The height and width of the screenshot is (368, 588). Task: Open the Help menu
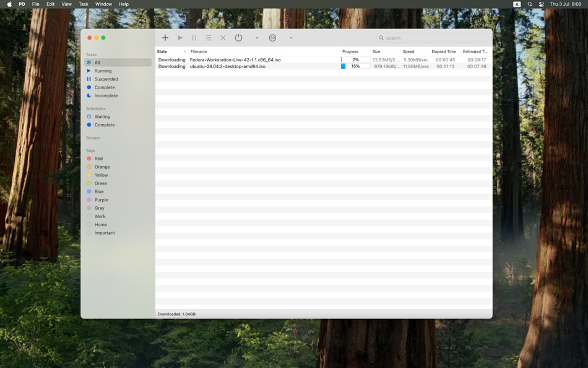(x=124, y=4)
